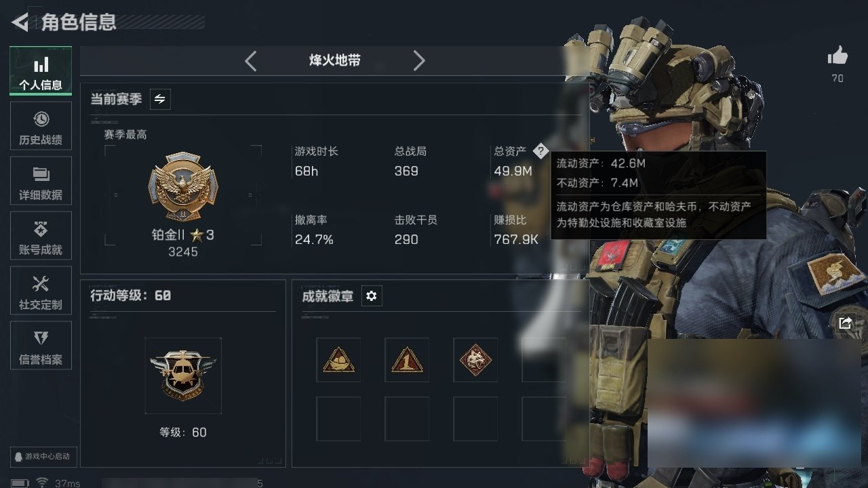Tap the question mark beside 总资产
868x488 pixels.
pos(540,151)
